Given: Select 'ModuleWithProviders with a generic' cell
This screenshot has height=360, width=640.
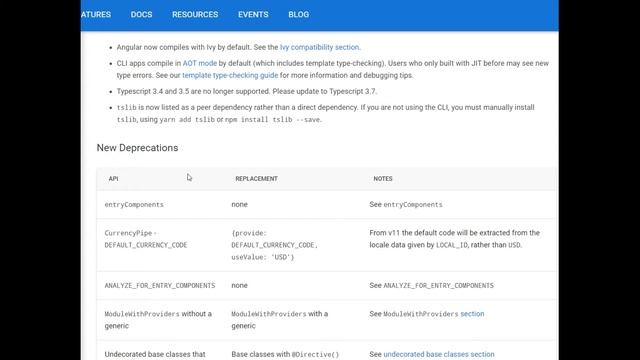Looking at the screenshot, I should pos(280,320).
